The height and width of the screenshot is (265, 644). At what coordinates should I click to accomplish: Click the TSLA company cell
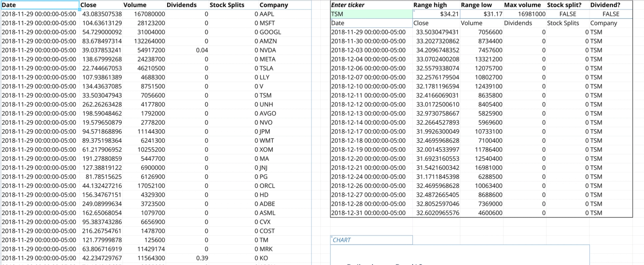coord(285,68)
